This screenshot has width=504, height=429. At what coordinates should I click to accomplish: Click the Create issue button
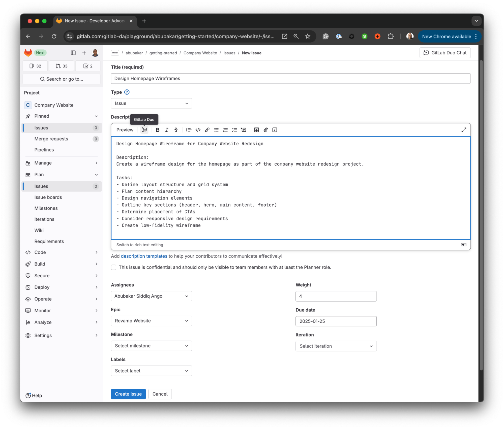pyautogui.click(x=128, y=394)
